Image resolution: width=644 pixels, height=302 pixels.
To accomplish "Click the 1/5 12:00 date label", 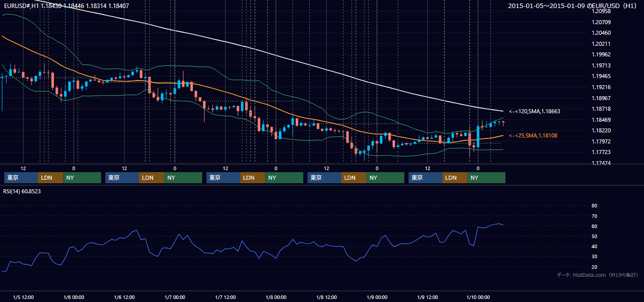I will 23,297.
